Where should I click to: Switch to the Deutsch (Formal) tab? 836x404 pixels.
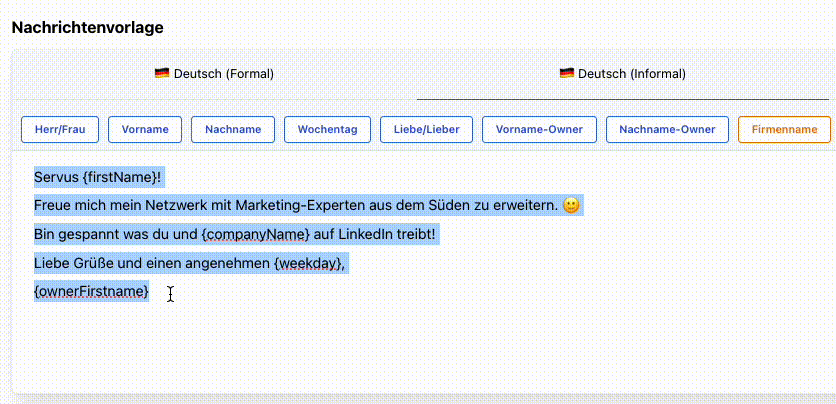pos(214,73)
